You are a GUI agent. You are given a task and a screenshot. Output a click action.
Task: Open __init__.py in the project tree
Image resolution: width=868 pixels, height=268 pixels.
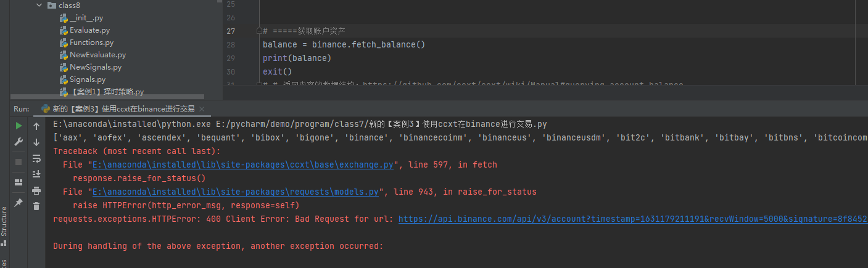[x=86, y=18]
